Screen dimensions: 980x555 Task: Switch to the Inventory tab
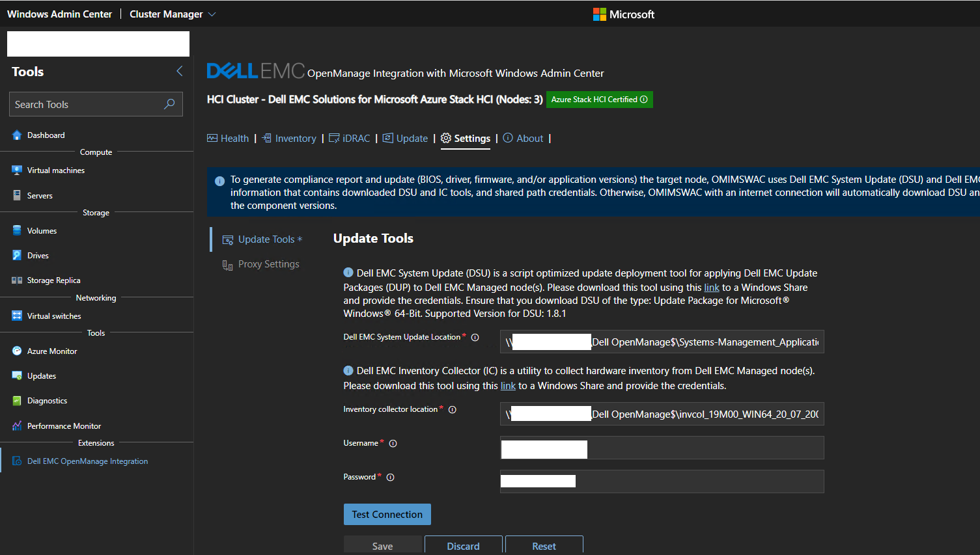(289, 138)
